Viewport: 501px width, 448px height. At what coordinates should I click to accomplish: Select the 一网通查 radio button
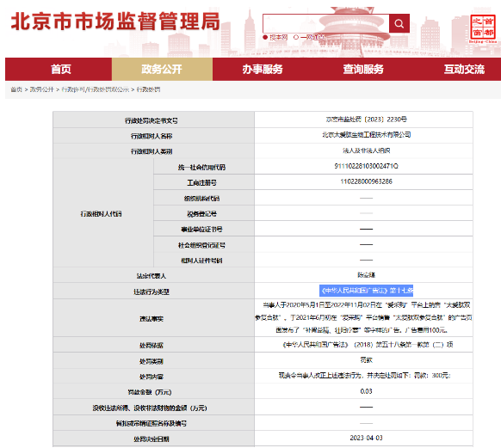pyautogui.click(x=296, y=37)
